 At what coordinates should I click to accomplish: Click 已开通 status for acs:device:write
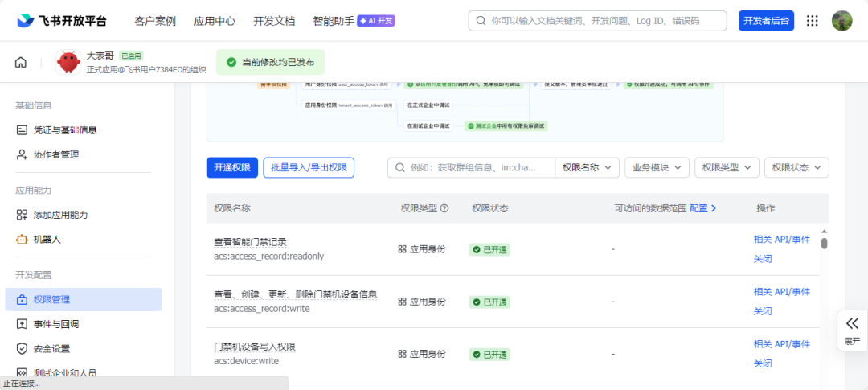point(489,355)
